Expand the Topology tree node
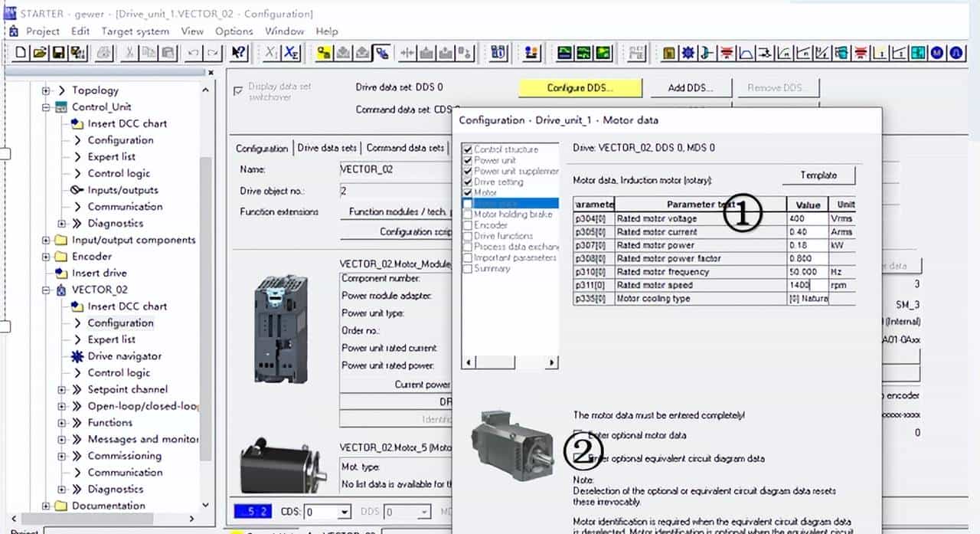The width and height of the screenshot is (980, 534). pyautogui.click(x=46, y=90)
